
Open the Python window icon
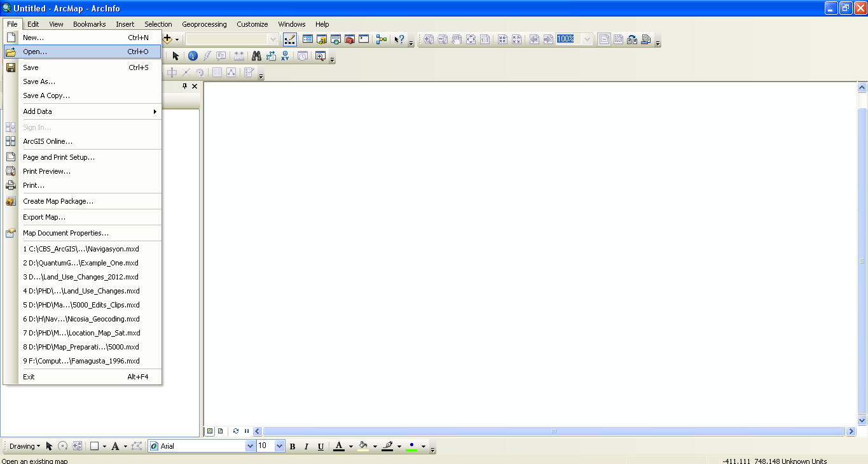[x=364, y=39]
